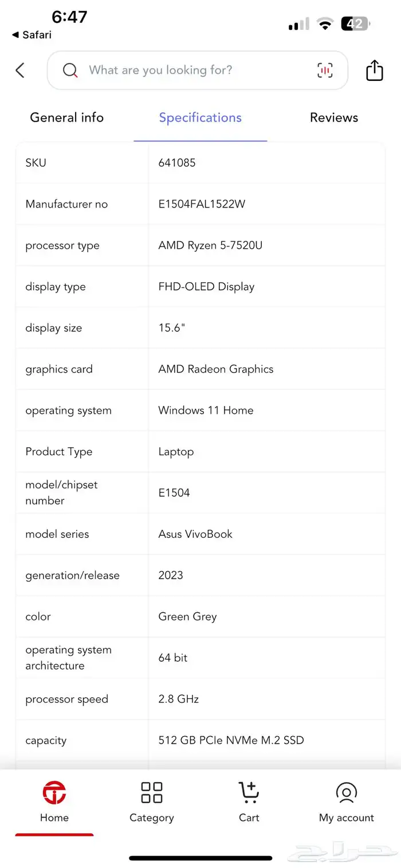The image size is (401, 868).
Task: Tap the Asus VivoBook model series value
Action: point(195,534)
